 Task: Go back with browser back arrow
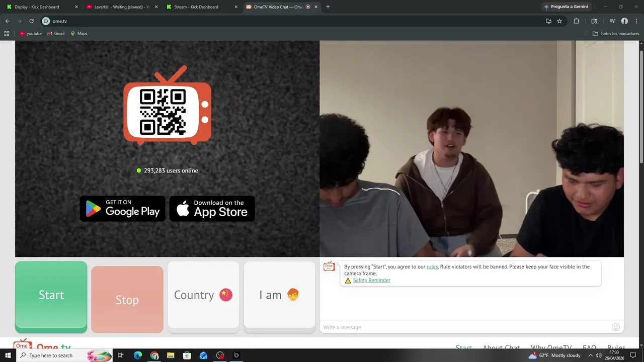point(7,21)
